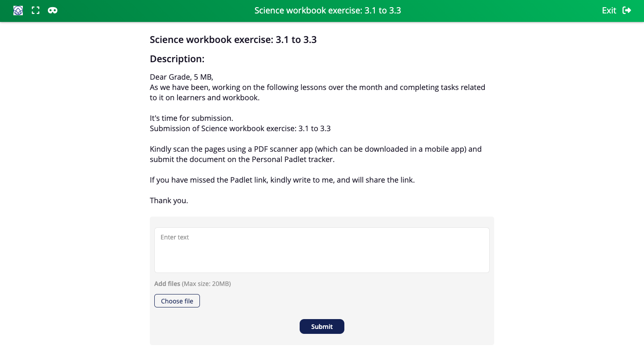Viewport: 644px width, 354px height.
Task: Click the goggles mask icon in the header
Action: point(53,10)
